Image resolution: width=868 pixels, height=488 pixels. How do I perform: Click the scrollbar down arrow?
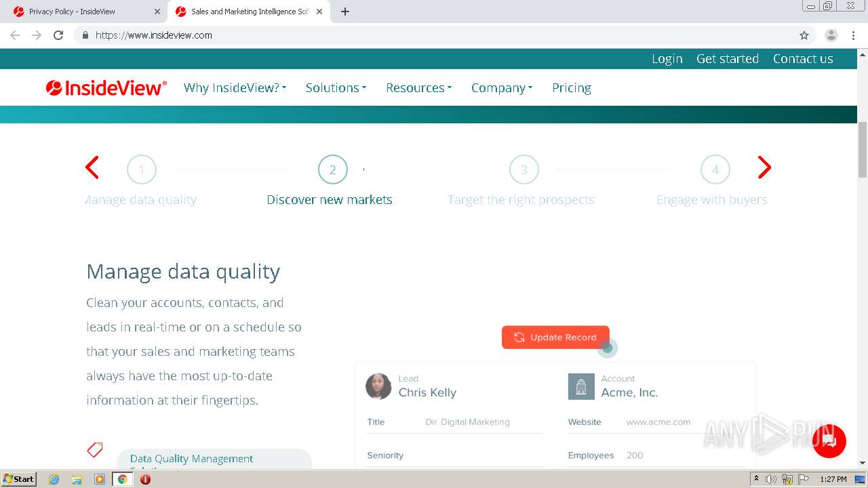863,463
